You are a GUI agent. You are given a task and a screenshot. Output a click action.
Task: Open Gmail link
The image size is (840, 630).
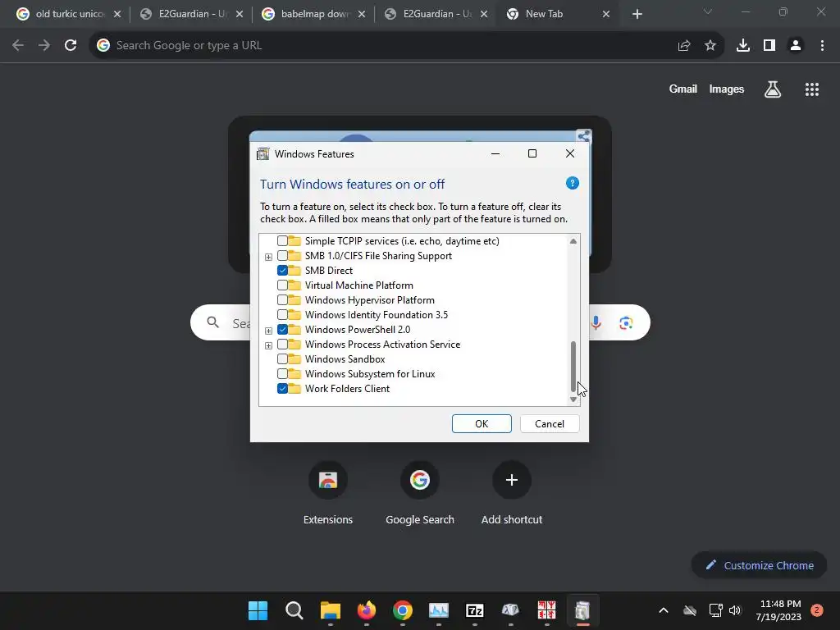(x=683, y=89)
